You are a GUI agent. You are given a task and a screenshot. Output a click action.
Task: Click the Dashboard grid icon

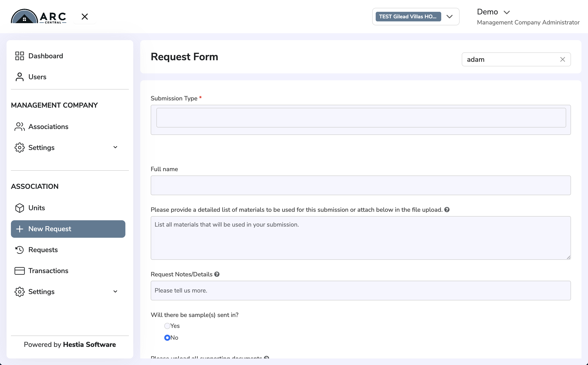20,56
